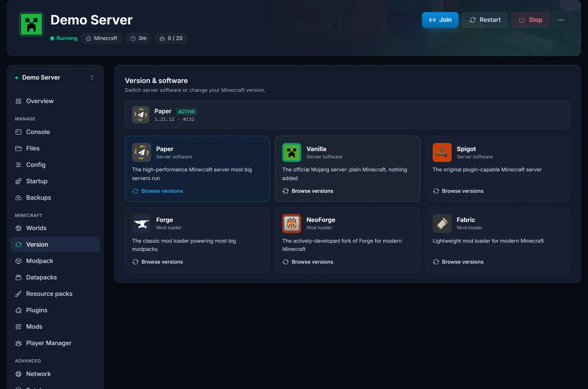Viewport: 588px width, 389px height.
Task: Click the Forge anvil logo icon
Action: pos(141,223)
